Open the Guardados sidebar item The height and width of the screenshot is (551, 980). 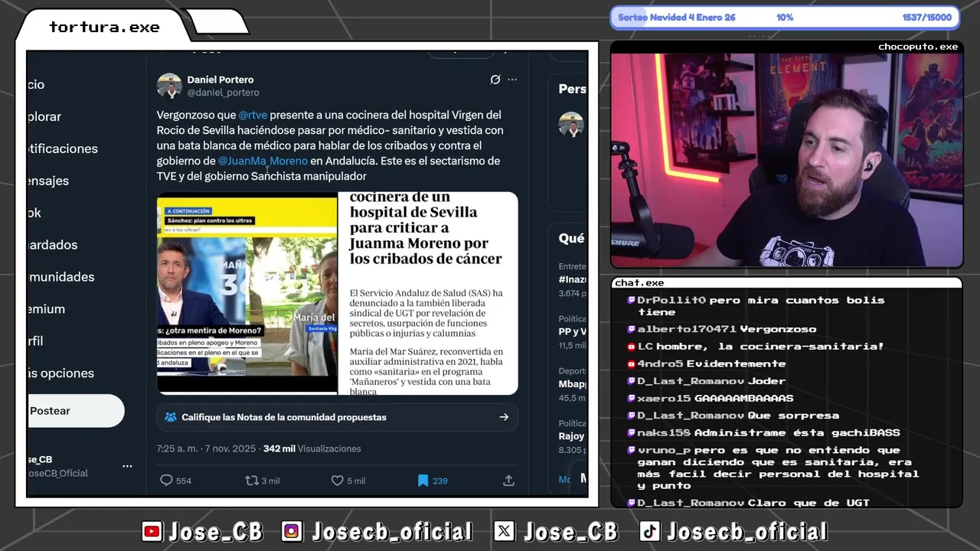pyautogui.click(x=53, y=245)
